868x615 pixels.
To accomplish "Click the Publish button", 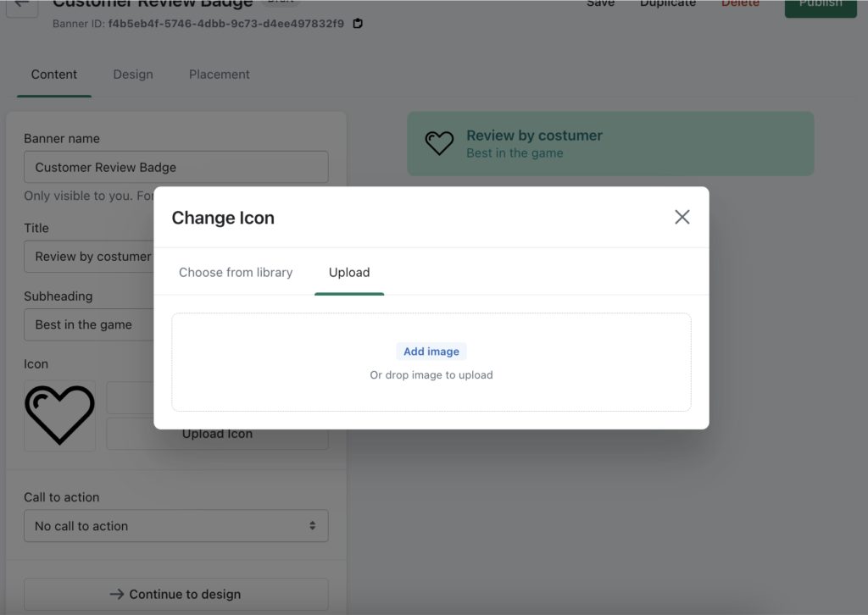I will [x=820, y=5].
